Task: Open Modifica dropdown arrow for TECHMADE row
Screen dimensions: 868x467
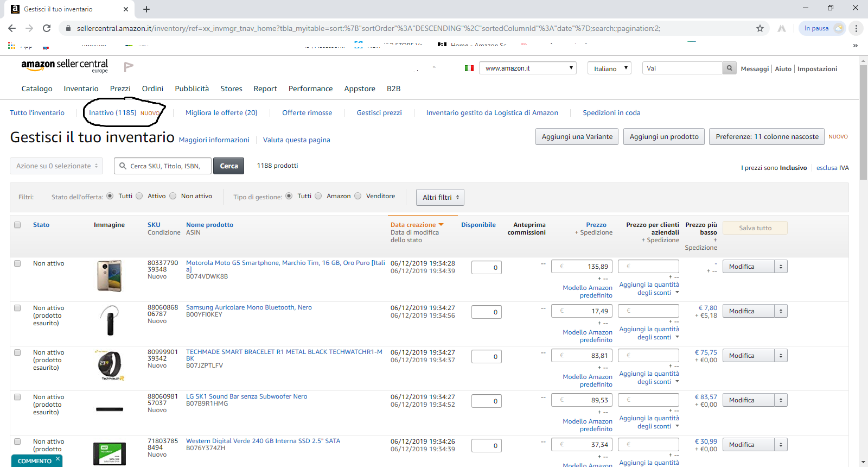Action: coord(781,356)
